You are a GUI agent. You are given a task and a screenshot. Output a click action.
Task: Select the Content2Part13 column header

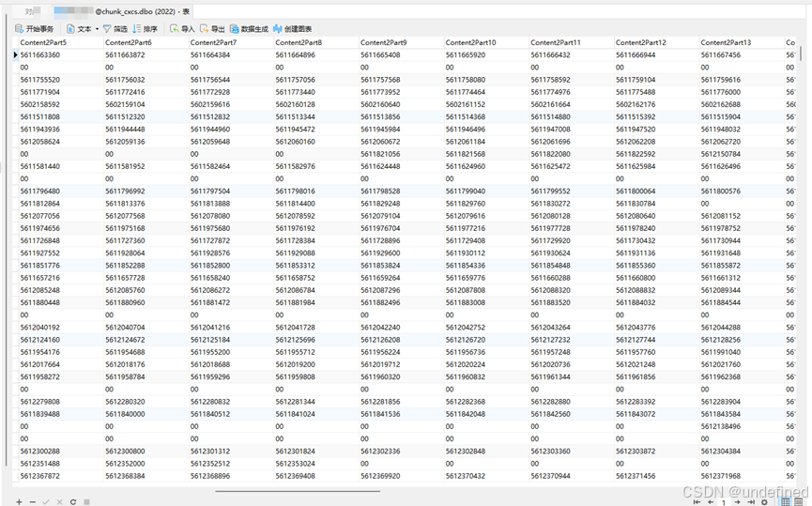[742, 42]
